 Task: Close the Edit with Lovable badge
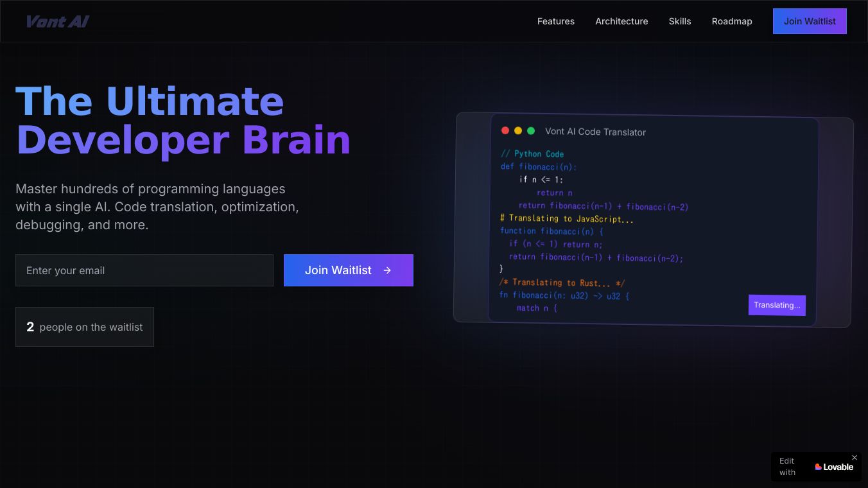[855, 458]
